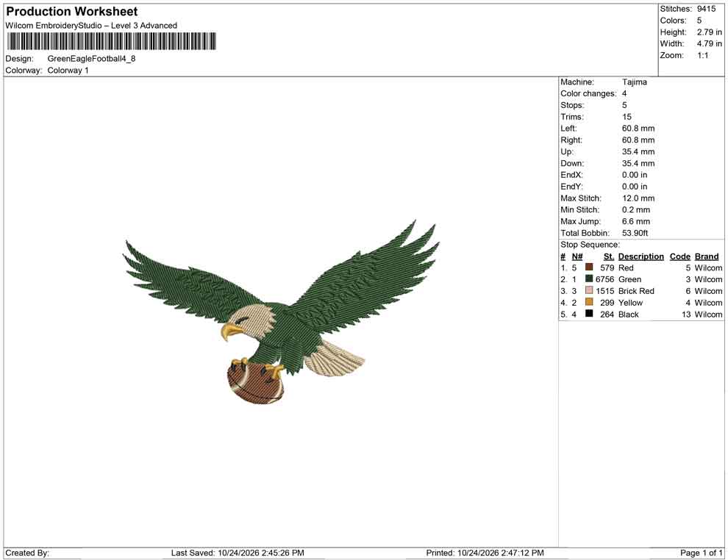Click the Trims value '15'
The width and height of the screenshot is (728, 560).
627,116
